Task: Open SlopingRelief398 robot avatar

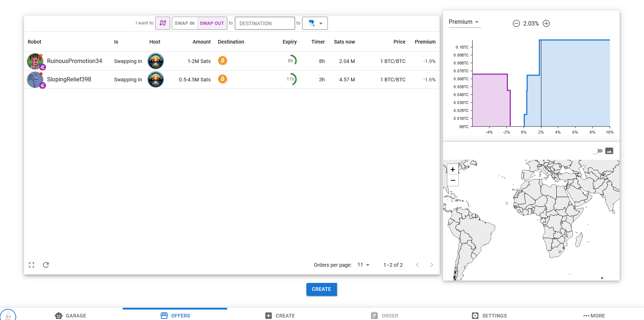Action: (35, 80)
